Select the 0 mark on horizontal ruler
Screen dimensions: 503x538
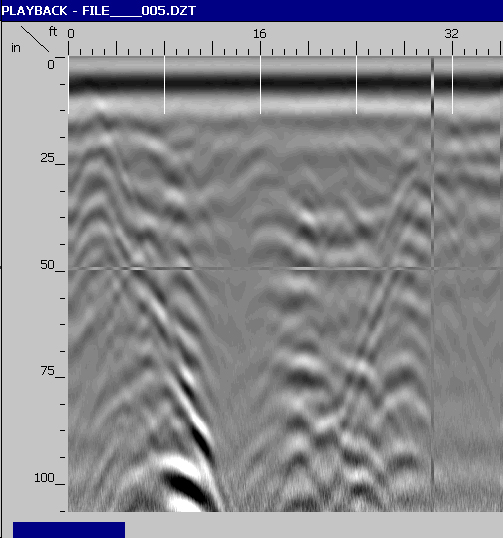pos(71,34)
